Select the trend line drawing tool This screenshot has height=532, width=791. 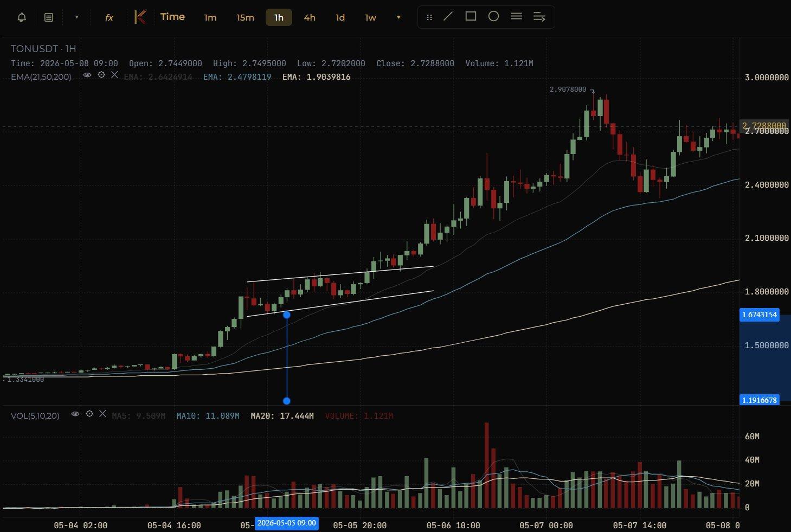coord(448,16)
